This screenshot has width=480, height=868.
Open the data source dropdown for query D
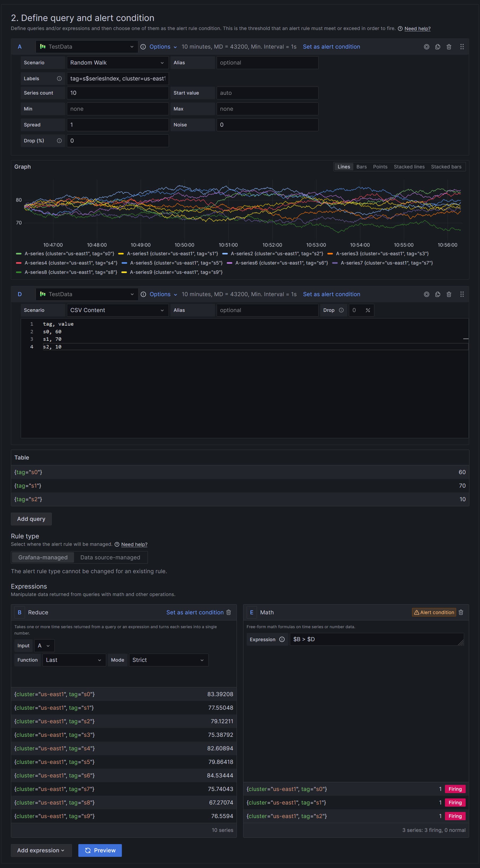pos(87,295)
